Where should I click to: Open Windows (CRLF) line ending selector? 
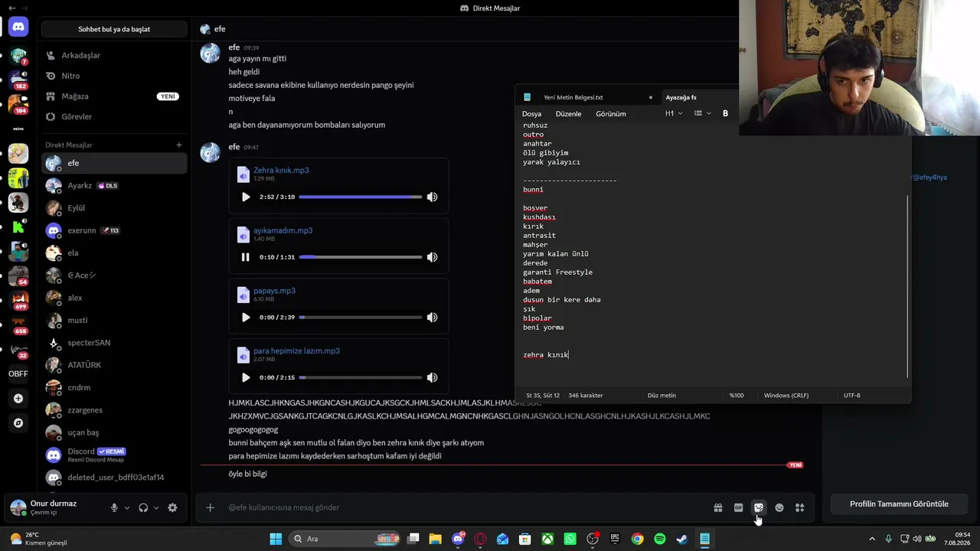click(x=786, y=396)
